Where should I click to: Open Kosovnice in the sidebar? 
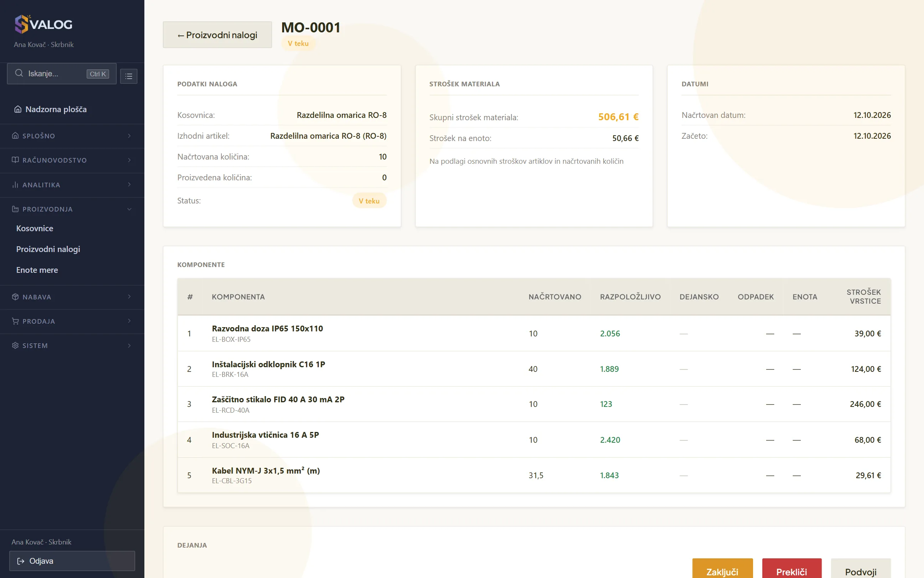[35, 229]
